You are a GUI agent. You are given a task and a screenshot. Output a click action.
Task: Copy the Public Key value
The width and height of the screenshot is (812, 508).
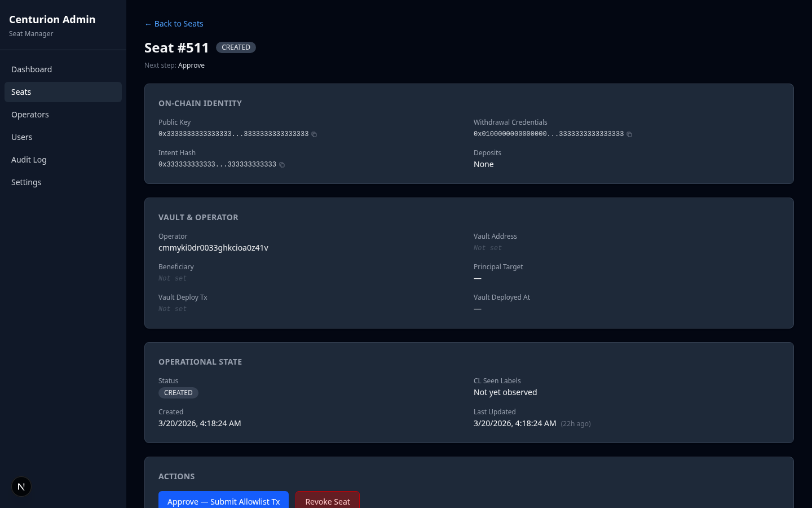tap(314, 134)
